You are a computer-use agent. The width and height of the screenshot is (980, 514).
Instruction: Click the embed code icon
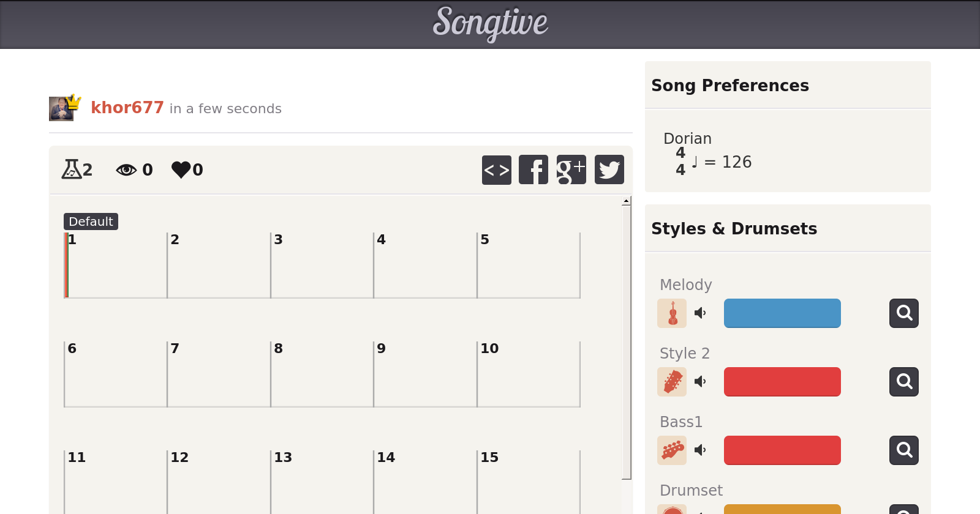click(496, 169)
